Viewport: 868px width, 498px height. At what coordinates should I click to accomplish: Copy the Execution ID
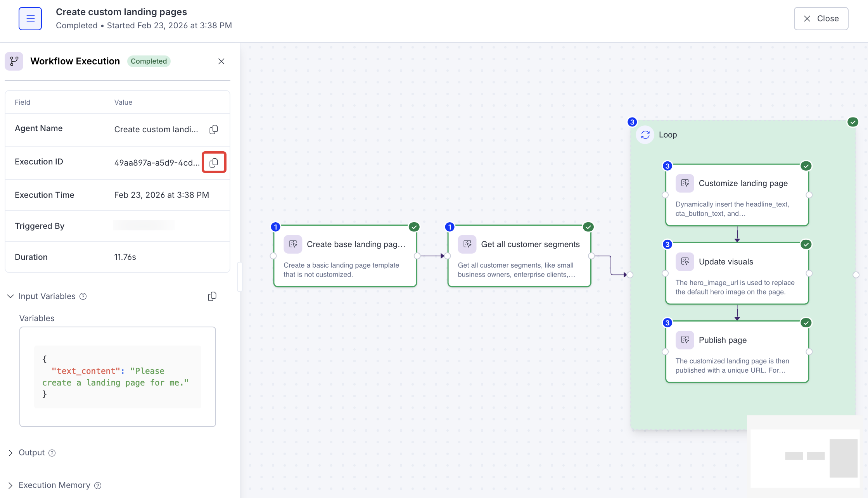(214, 163)
